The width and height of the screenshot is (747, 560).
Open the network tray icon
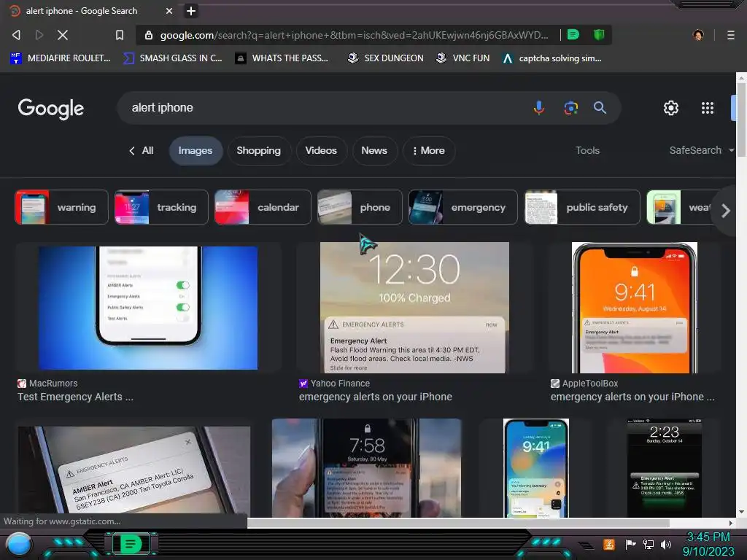pos(649,544)
